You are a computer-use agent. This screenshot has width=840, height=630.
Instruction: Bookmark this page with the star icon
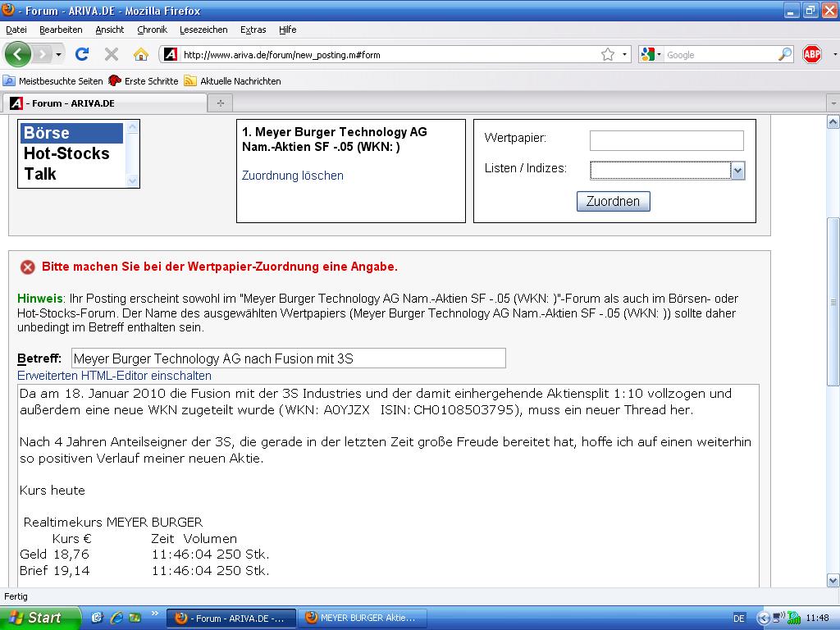coord(608,54)
